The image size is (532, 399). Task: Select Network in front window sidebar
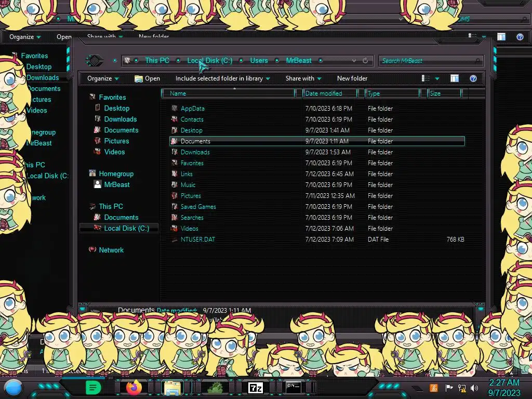(111, 250)
